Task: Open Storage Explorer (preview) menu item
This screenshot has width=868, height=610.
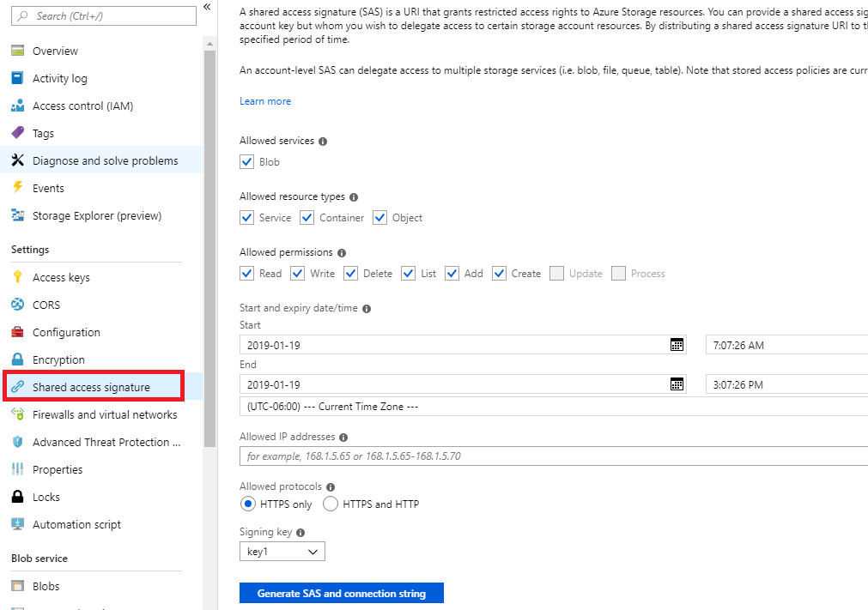Action: (101, 215)
